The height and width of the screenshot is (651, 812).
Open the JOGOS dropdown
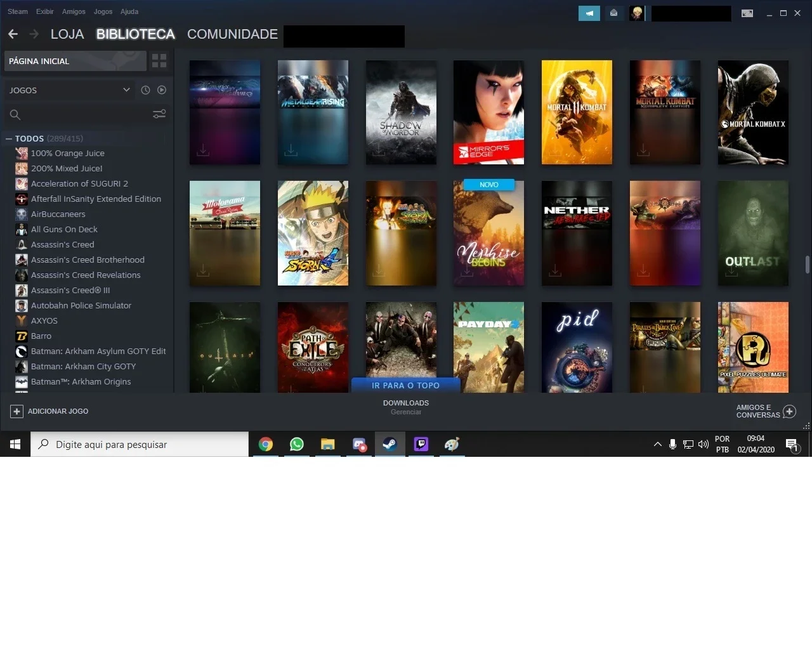[x=69, y=90]
